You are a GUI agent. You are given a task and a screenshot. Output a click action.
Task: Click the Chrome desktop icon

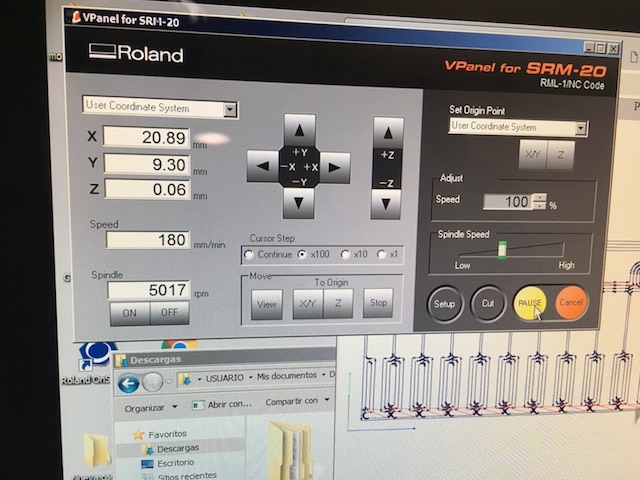click(x=180, y=344)
